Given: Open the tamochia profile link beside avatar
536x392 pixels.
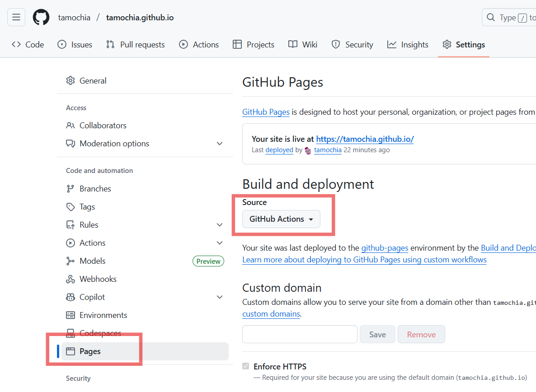Looking at the screenshot, I should (x=328, y=150).
